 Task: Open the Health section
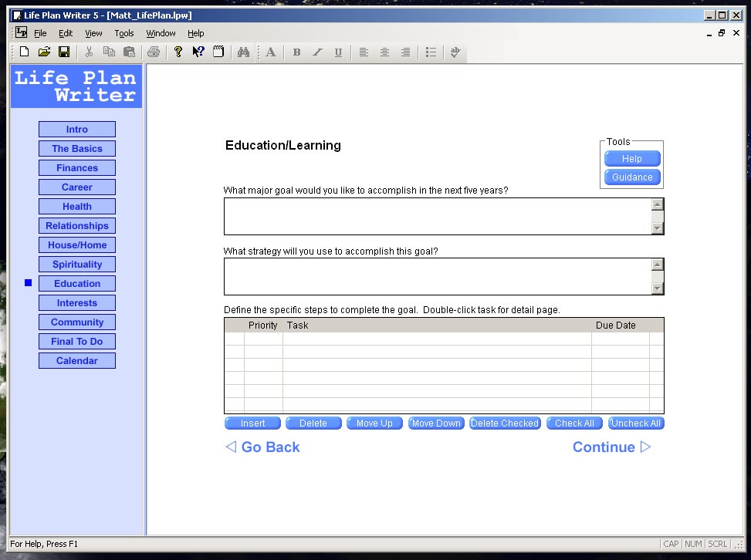[77, 206]
